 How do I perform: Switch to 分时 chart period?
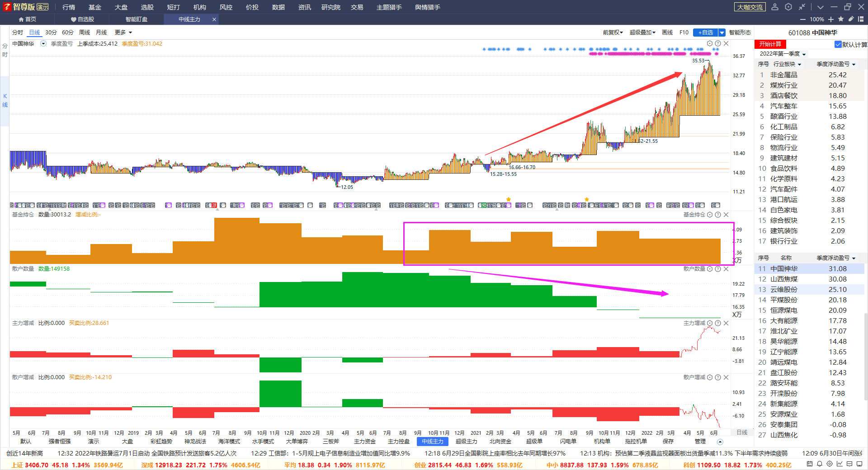18,33
